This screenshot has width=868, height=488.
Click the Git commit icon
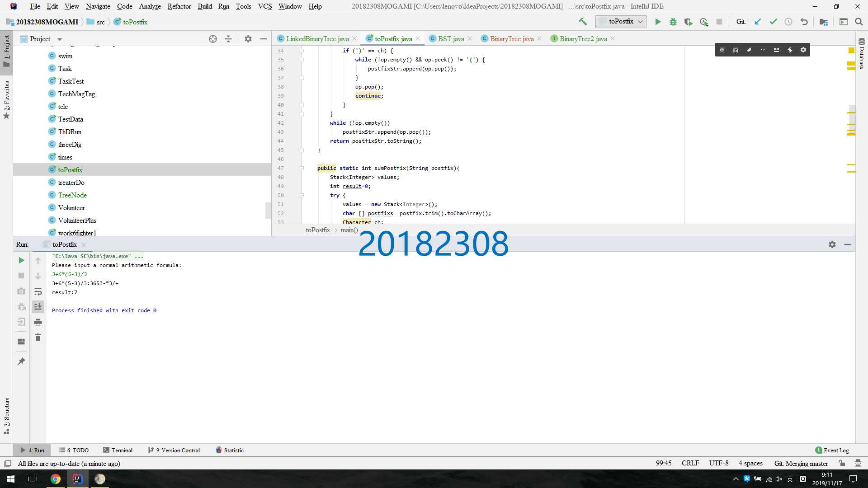pyautogui.click(x=774, y=22)
